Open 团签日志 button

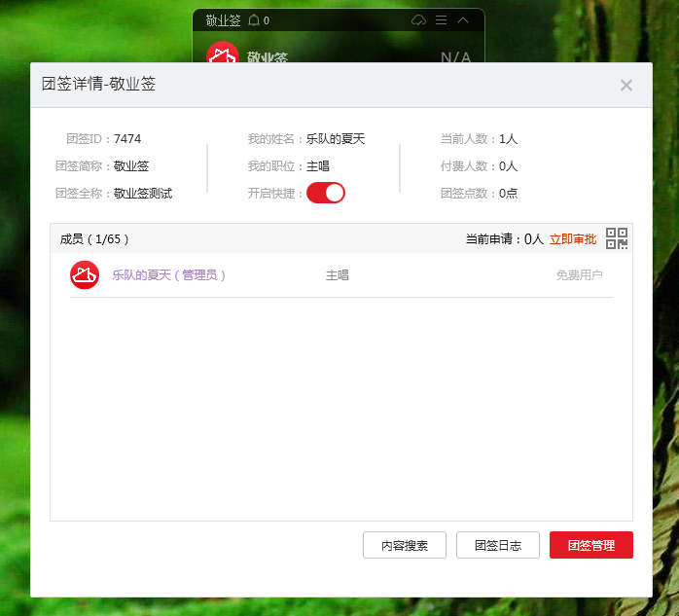498,545
